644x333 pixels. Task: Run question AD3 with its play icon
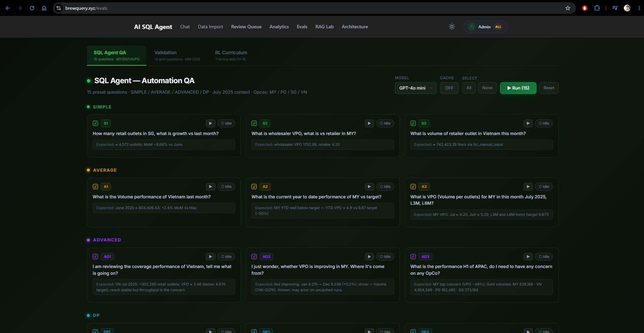tap(528, 257)
